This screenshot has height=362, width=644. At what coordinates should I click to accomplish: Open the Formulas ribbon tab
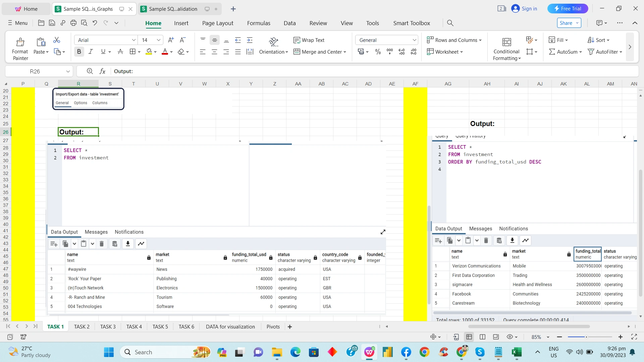[258, 23]
